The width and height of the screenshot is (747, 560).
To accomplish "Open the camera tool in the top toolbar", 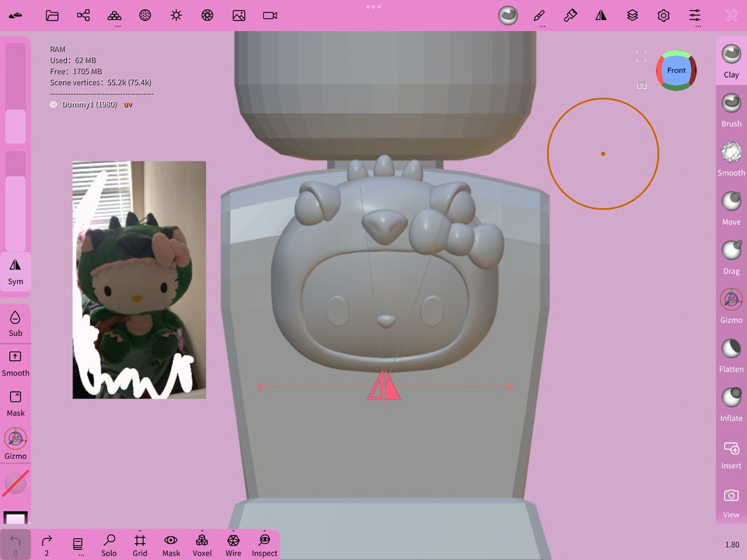I will tap(269, 16).
